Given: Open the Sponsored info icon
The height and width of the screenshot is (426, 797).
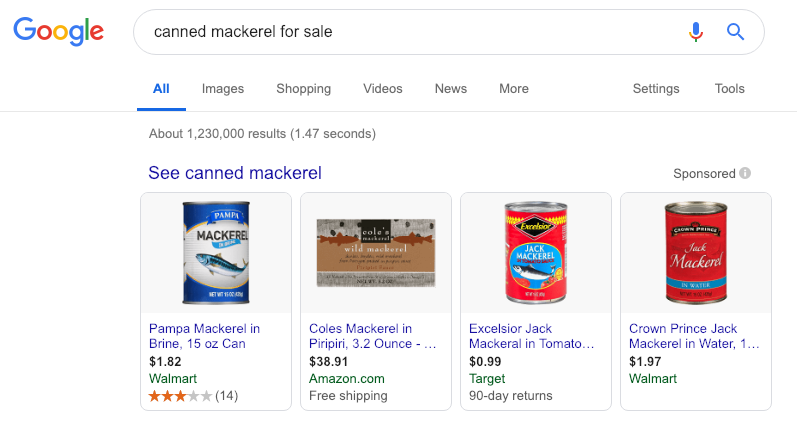Looking at the screenshot, I should click(x=745, y=173).
